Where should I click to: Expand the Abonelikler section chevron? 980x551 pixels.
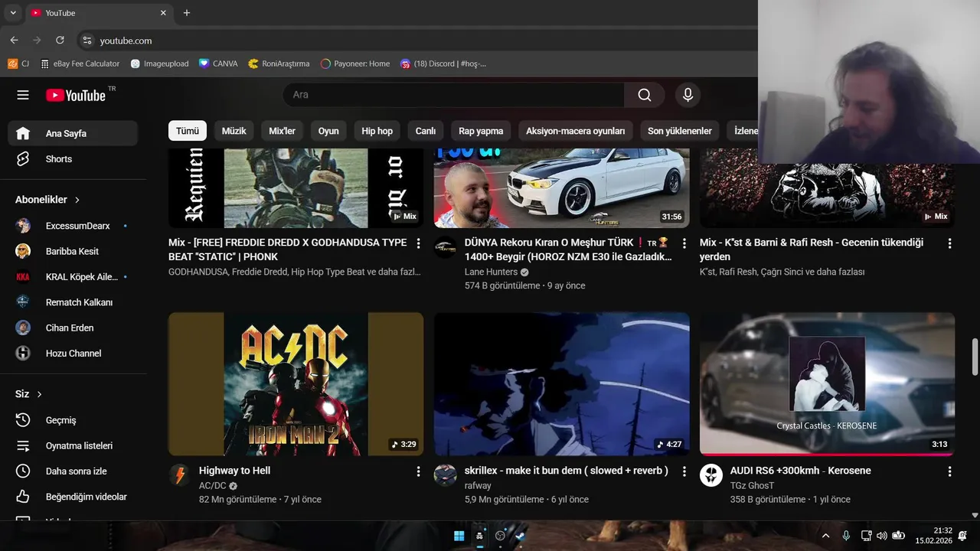tap(77, 200)
